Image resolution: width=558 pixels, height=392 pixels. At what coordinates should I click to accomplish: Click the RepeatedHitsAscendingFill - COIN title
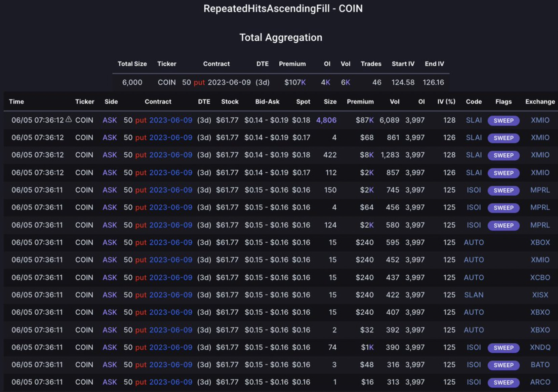[283, 8]
